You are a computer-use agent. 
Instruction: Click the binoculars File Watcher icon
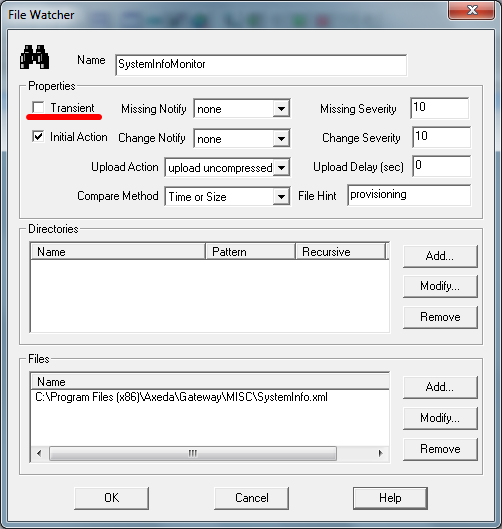point(34,57)
